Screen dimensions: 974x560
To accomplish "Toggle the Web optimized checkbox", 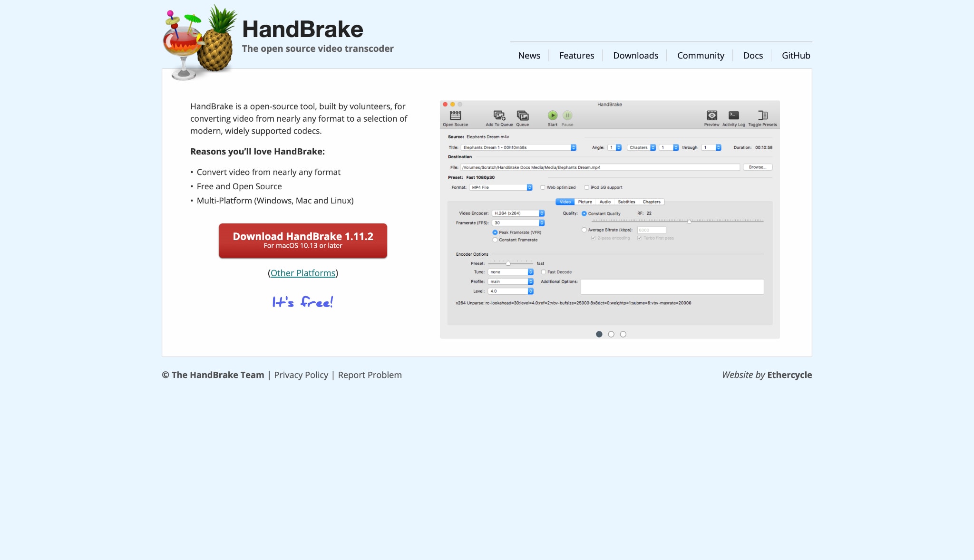I will (x=543, y=187).
